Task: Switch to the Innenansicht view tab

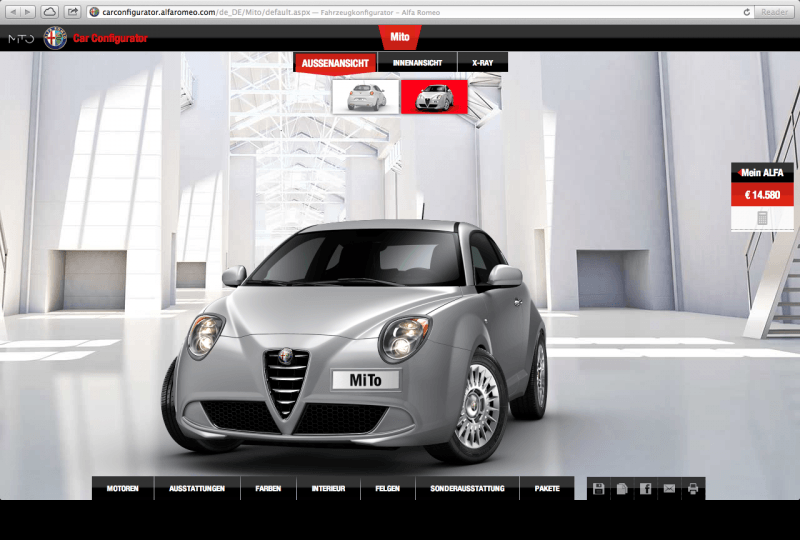Action: tap(417, 63)
